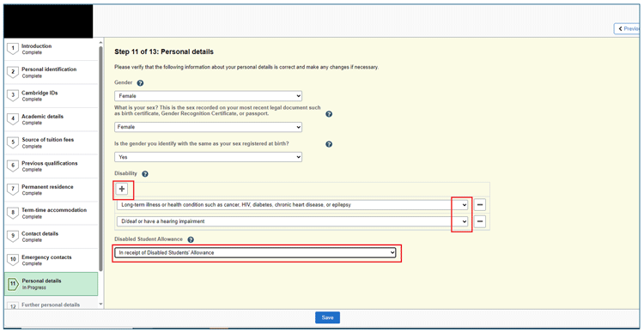Open the legal sex dropdown showing Female
This screenshot has width=644, height=332.
pyautogui.click(x=209, y=127)
